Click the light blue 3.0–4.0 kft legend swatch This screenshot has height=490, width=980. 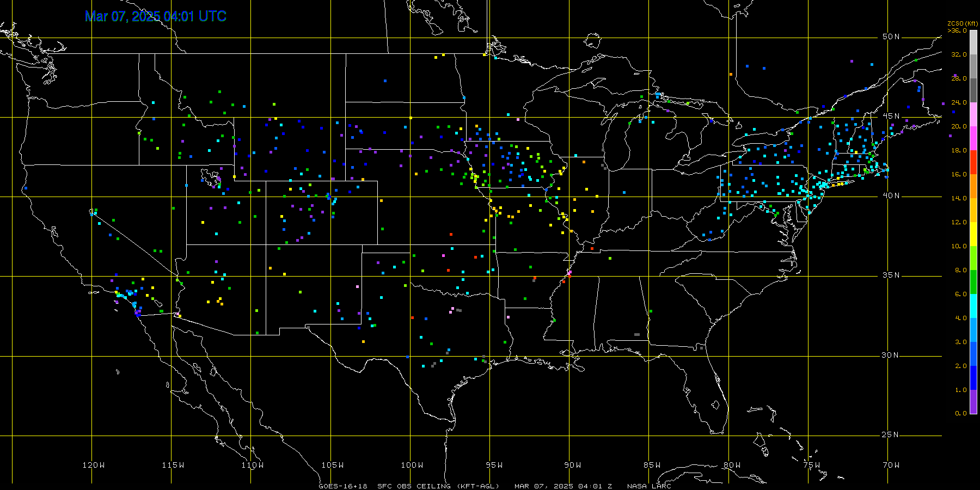[973, 330]
